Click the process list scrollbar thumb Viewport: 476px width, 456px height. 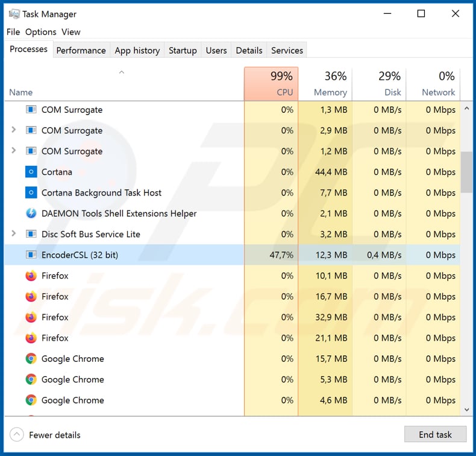[466, 172]
